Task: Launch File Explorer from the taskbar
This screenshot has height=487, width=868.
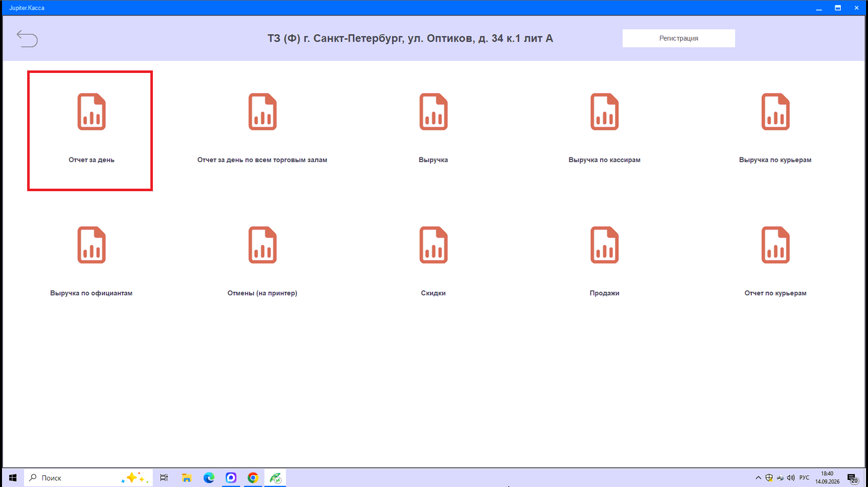Action: tap(187, 478)
